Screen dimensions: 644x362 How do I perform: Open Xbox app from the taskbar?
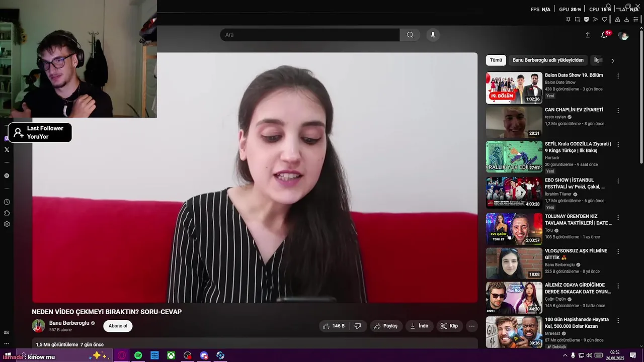[171, 355]
